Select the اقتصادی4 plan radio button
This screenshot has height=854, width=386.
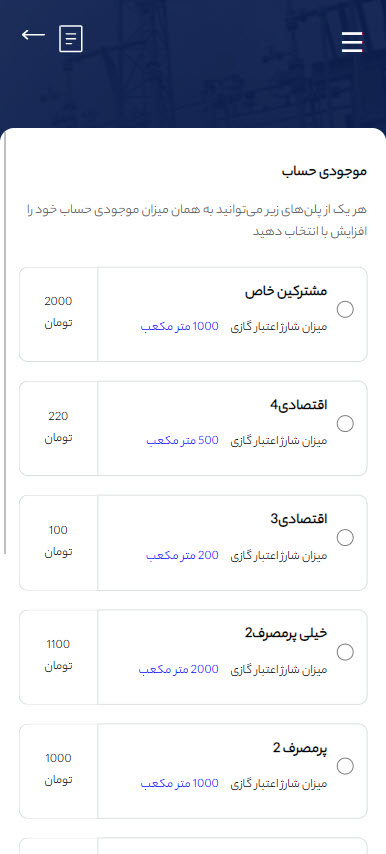345,424
